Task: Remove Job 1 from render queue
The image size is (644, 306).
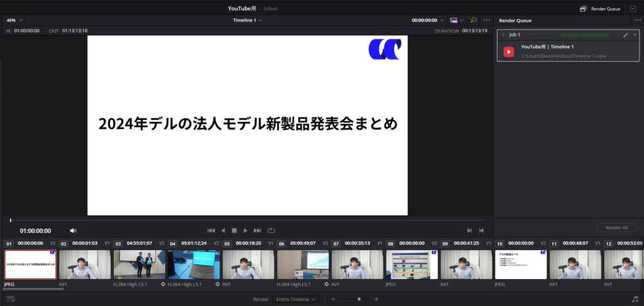Action: [635, 35]
